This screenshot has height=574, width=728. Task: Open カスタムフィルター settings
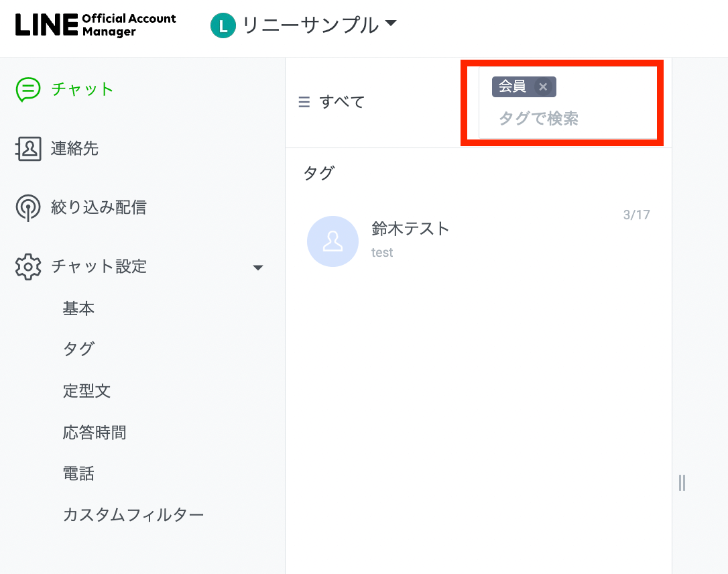(x=133, y=515)
